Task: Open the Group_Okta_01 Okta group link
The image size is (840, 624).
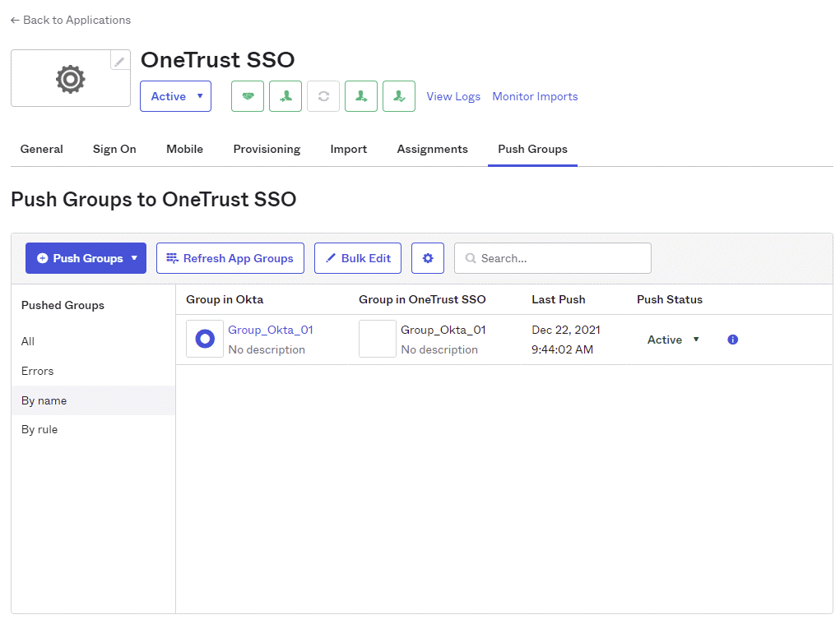Action: 271,330
